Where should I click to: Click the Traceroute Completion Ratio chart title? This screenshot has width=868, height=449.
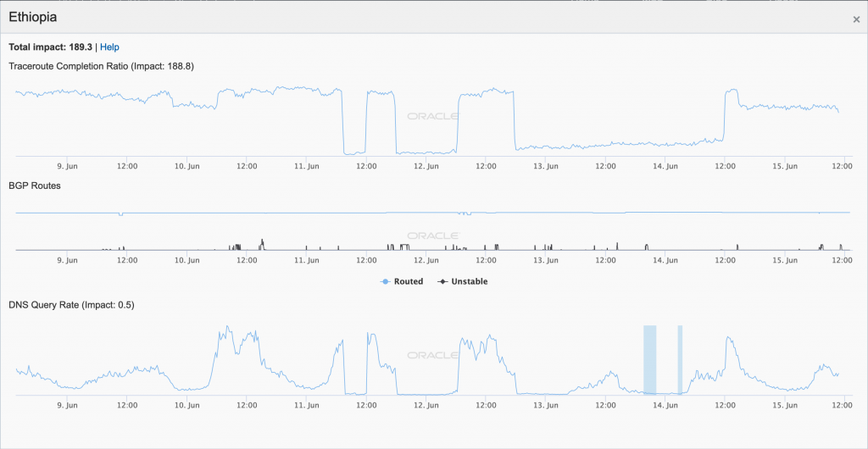pyautogui.click(x=101, y=66)
